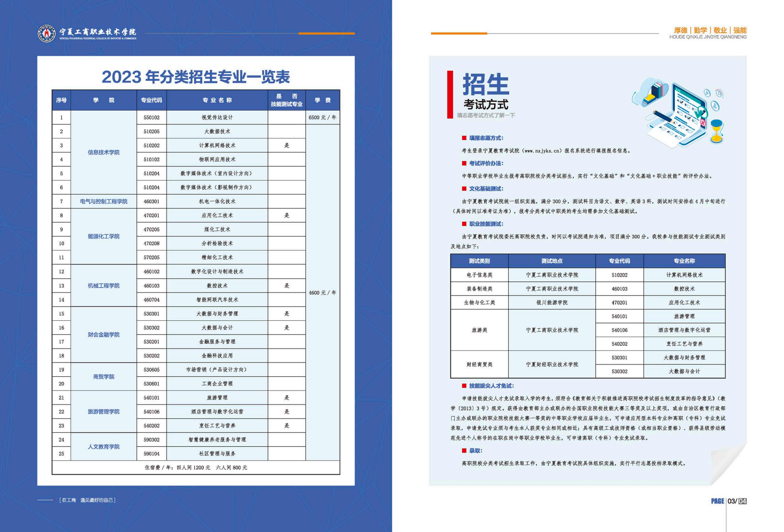Click the 生物与化工类 category cell

click(479, 303)
